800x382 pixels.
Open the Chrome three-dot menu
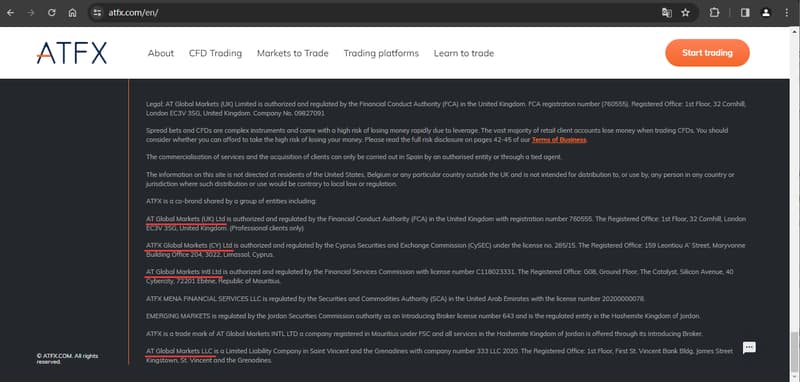786,13
